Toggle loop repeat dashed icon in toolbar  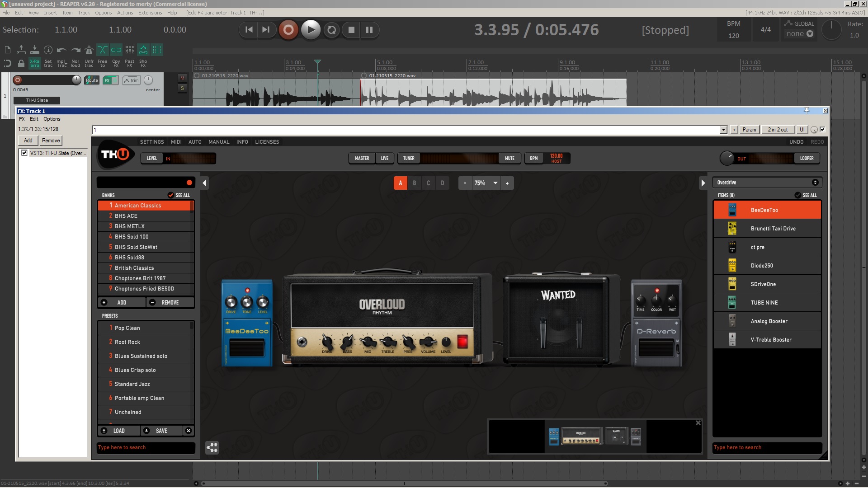7,63
